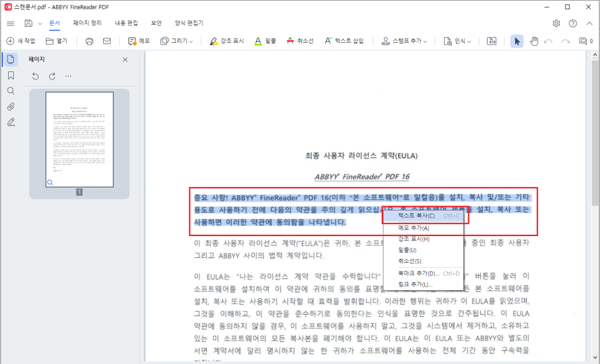Click the convert document icon

pyautogui.click(x=492, y=41)
